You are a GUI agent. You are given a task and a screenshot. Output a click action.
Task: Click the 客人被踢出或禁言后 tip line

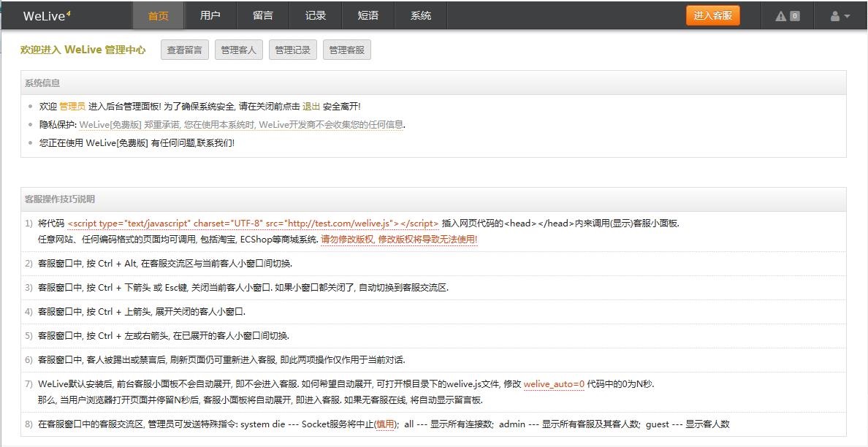pyautogui.click(x=221, y=360)
